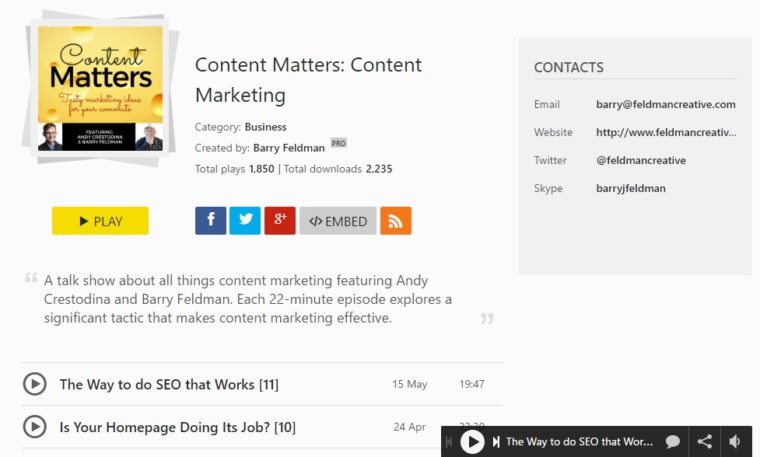Play The Way to do SEO episode
Viewport: 760px width, 457px height.
click(35, 384)
